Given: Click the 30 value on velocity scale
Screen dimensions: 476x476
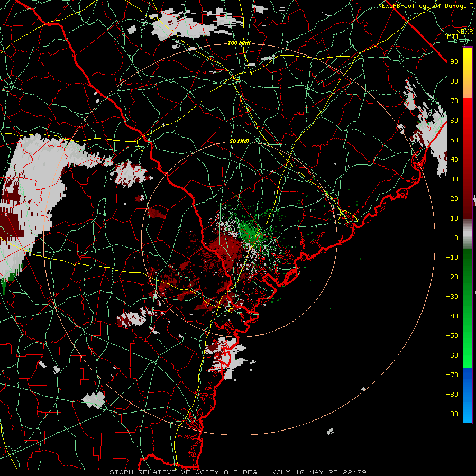Looking at the screenshot, I should [454, 179].
